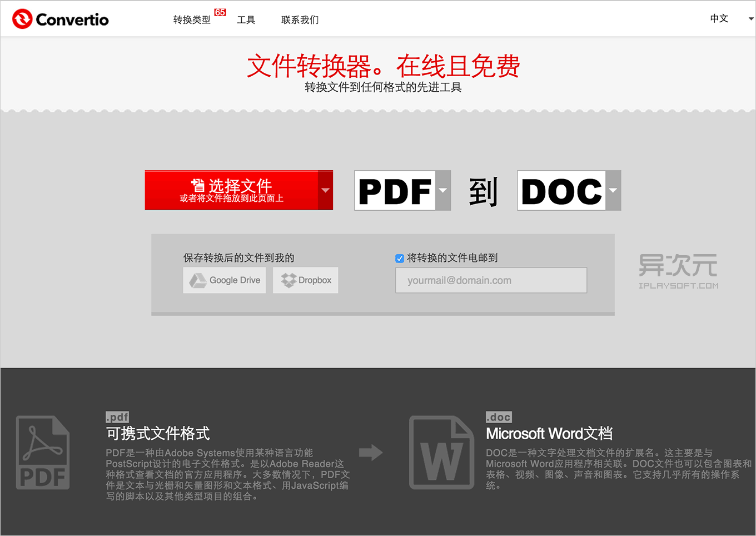Click the yourmail@domain.com email input field

[x=491, y=280]
